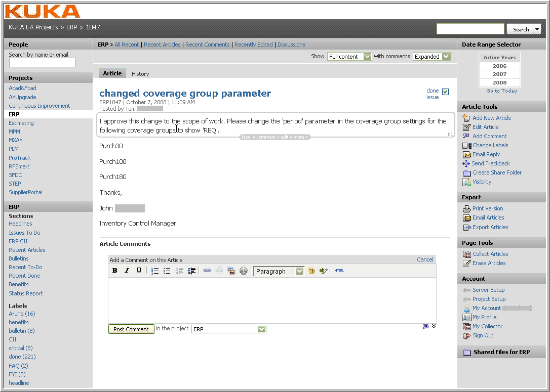Expand the Paragraph format dropdown

point(279,271)
